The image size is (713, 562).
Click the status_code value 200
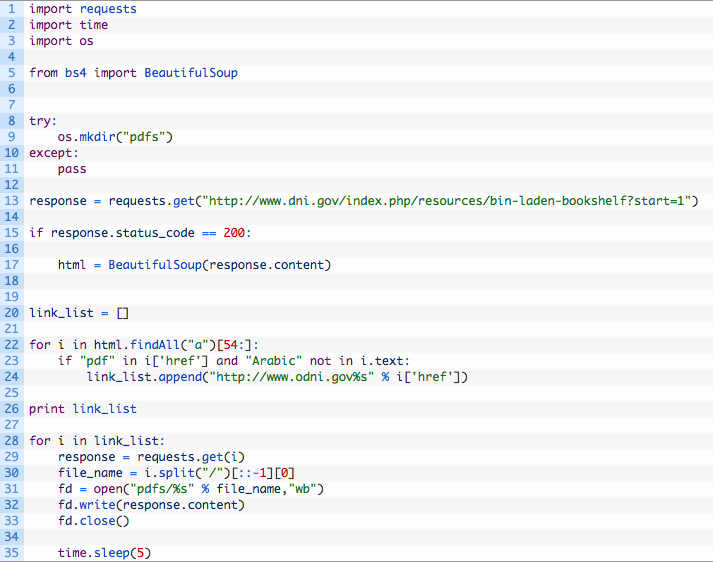234,233
